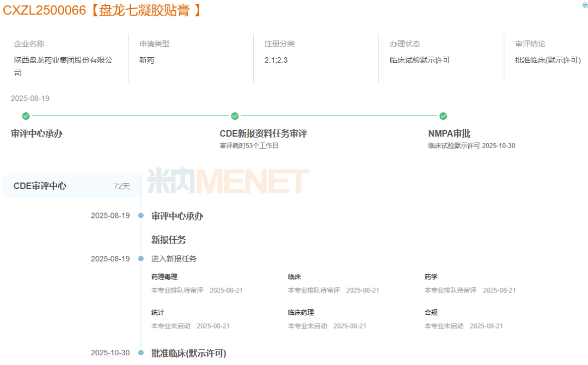Click the bottom 批准临床(默示许可) timeline heading
This screenshot has height=365, width=588.
coord(188,353)
